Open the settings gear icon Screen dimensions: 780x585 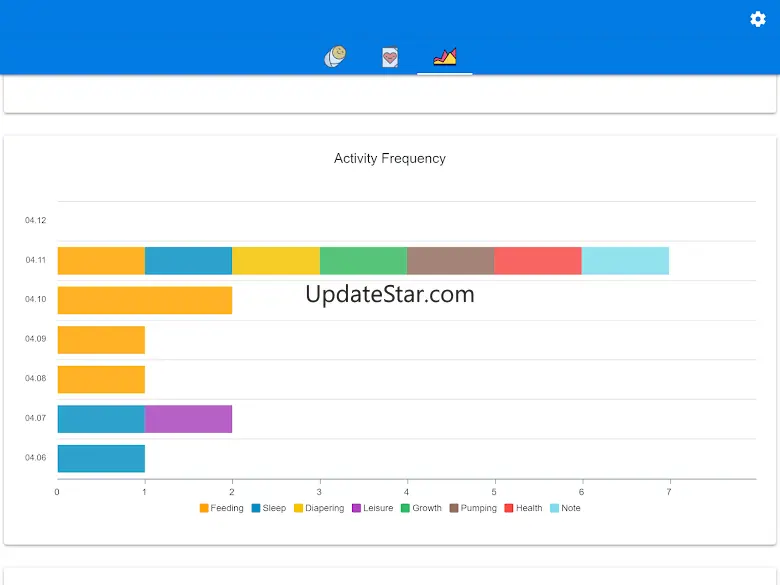[x=758, y=19]
